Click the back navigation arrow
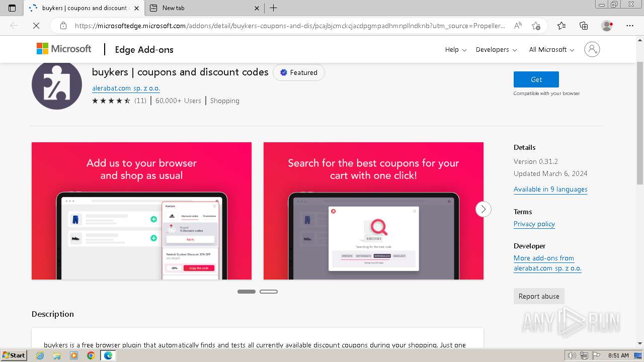 pos(14,26)
